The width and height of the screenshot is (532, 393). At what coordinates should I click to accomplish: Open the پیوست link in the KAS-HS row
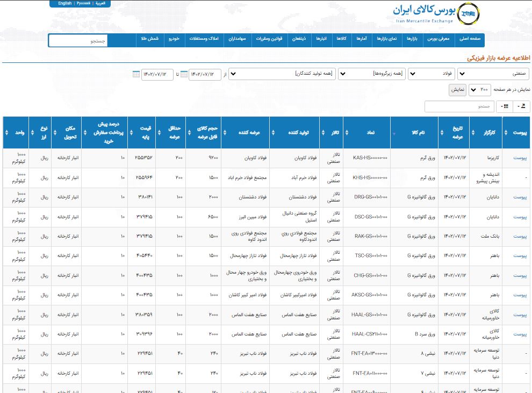[x=520, y=158]
